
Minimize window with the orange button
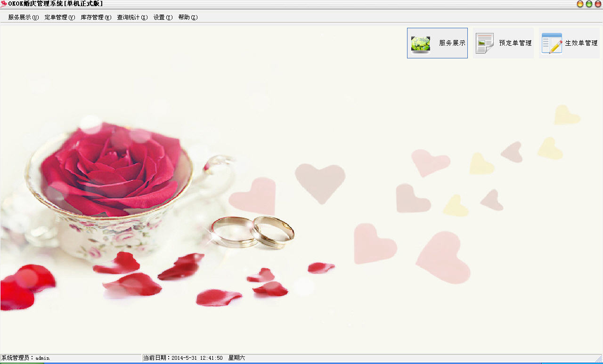pyautogui.click(x=580, y=4)
